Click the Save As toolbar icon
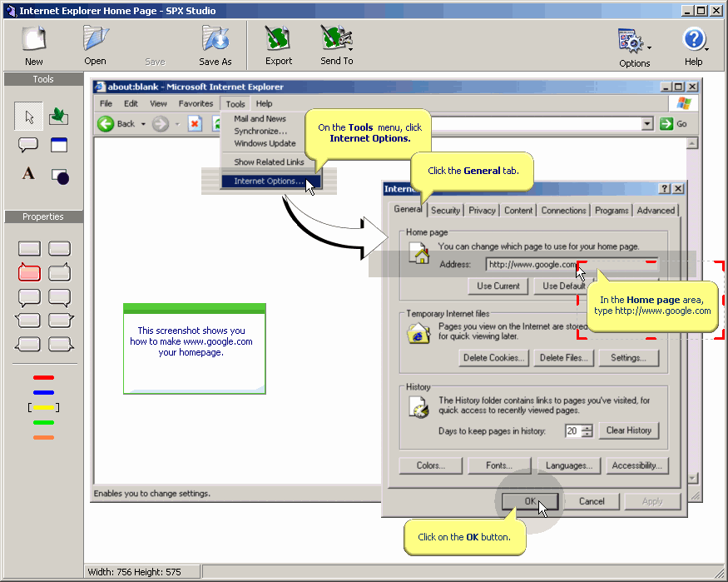Screen dimensions: 728x582 (x=215, y=38)
